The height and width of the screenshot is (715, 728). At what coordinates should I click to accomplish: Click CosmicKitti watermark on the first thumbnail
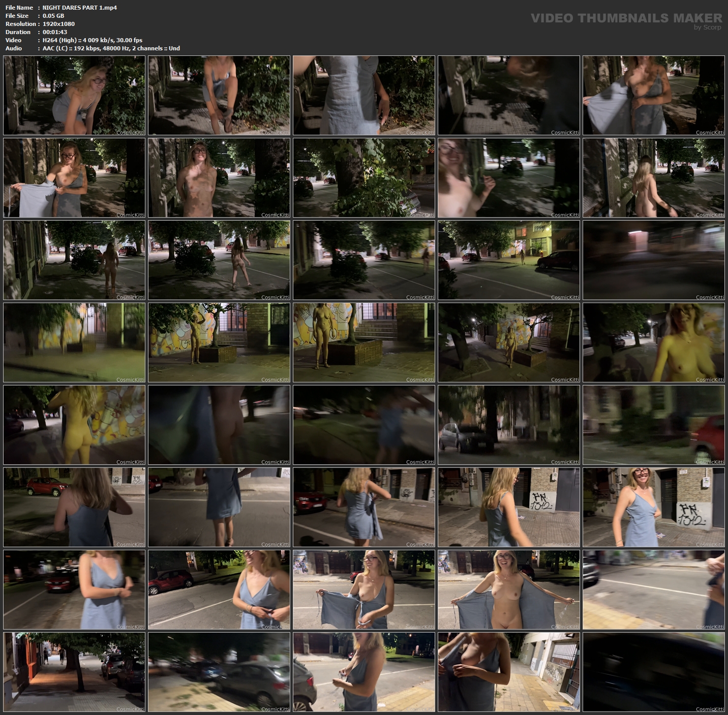coord(130,132)
